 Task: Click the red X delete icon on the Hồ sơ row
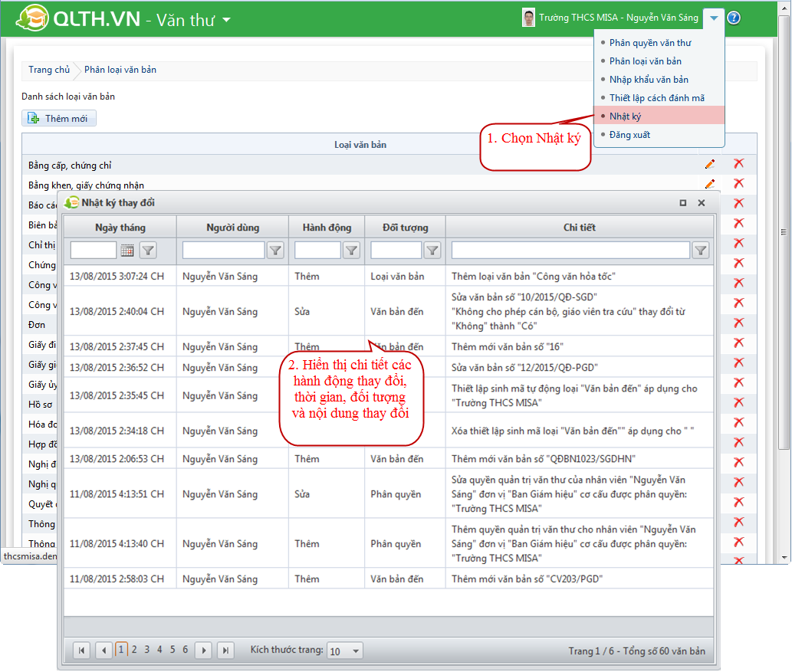(738, 403)
